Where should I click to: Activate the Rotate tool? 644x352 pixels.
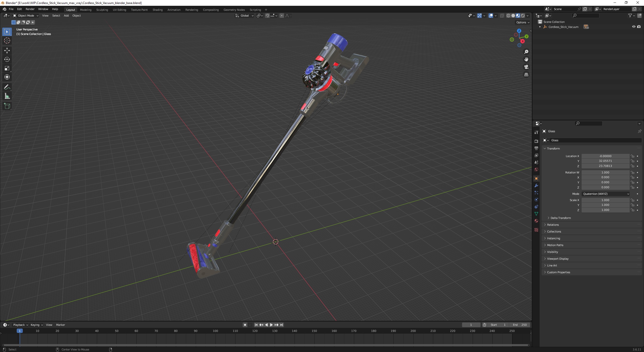pos(7,59)
